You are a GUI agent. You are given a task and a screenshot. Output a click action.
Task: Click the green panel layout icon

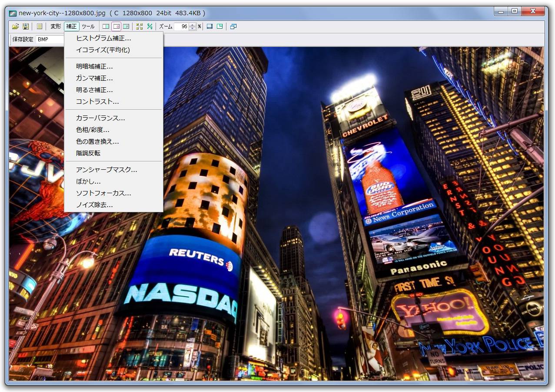[x=220, y=26]
